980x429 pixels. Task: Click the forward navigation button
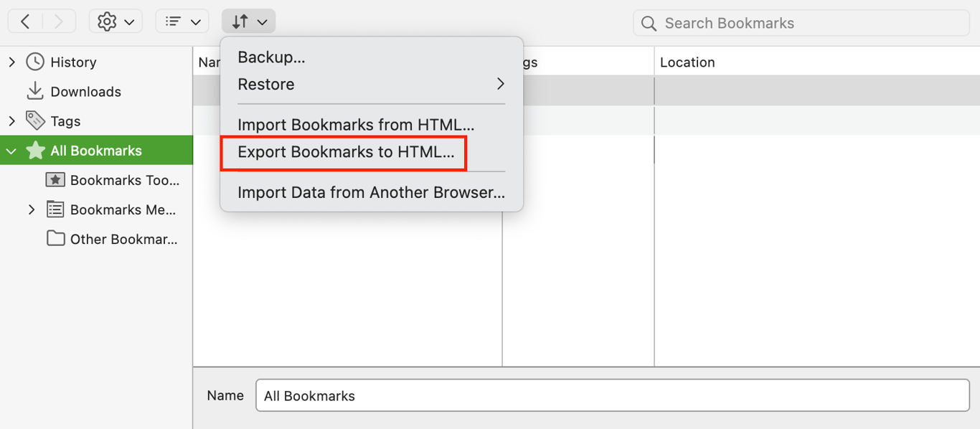[x=58, y=21]
